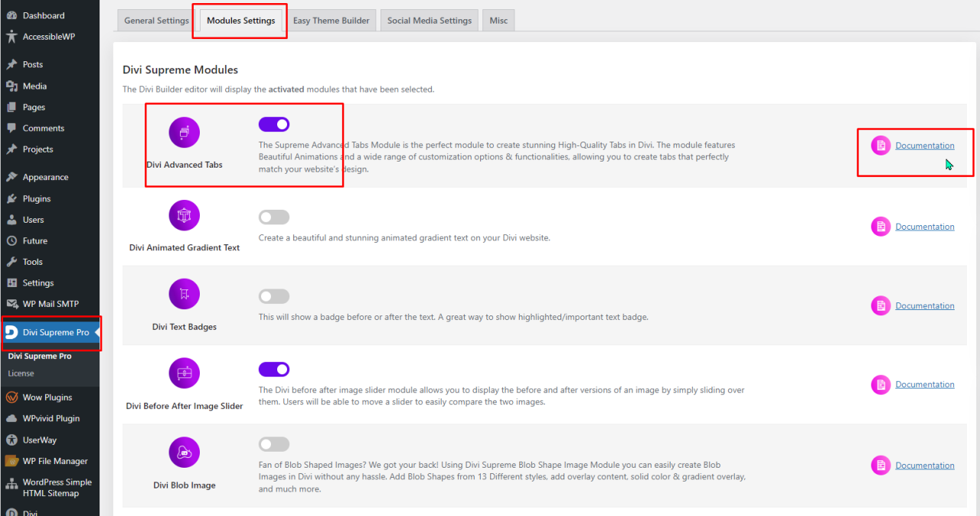Click the Divi Blob Image module icon

tap(184, 452)
